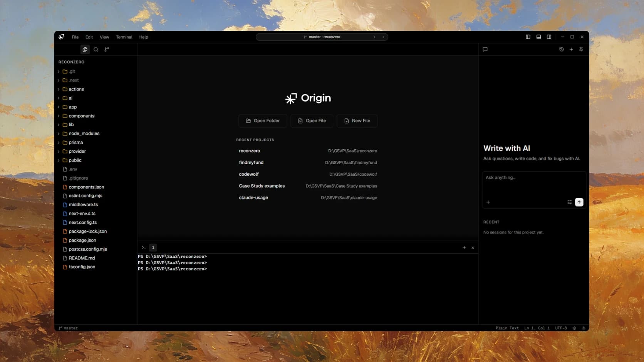Click the master · reconzero command bar
This screenshot has width=644, height=362.
[x=322, y=37]
